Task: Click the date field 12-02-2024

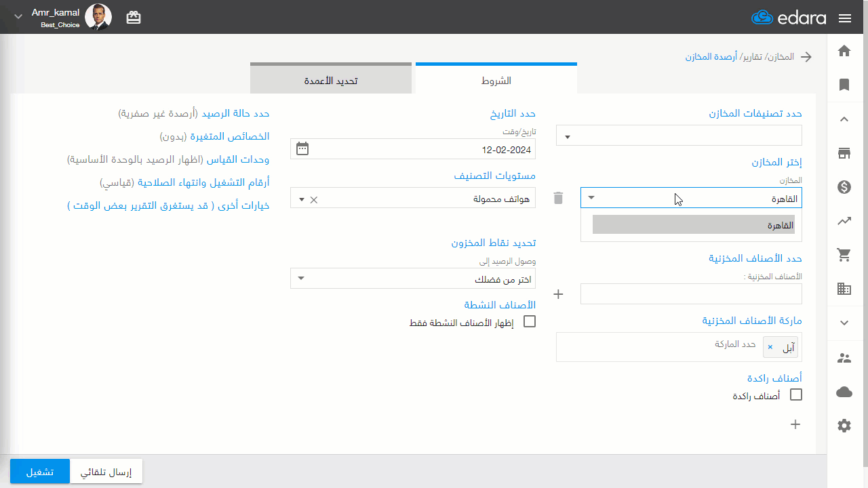Action: click(x=413, y=149)
